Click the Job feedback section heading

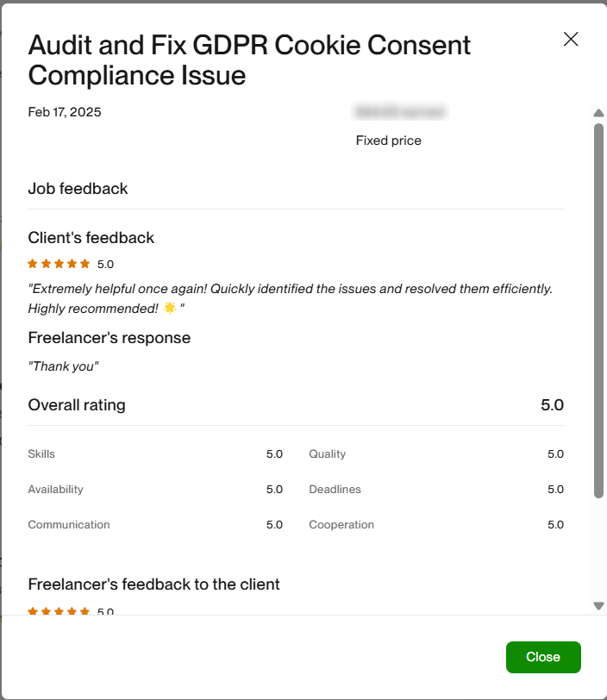coord(78,189)
